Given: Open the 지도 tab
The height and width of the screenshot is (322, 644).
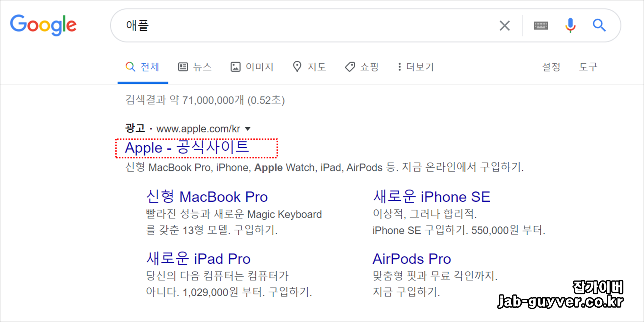Looking at the screenshot, I should pos(309,67).
